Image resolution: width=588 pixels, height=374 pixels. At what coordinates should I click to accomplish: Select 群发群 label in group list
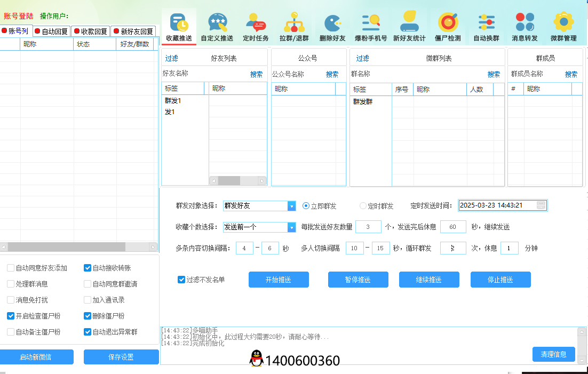click(x=363, y=102)
